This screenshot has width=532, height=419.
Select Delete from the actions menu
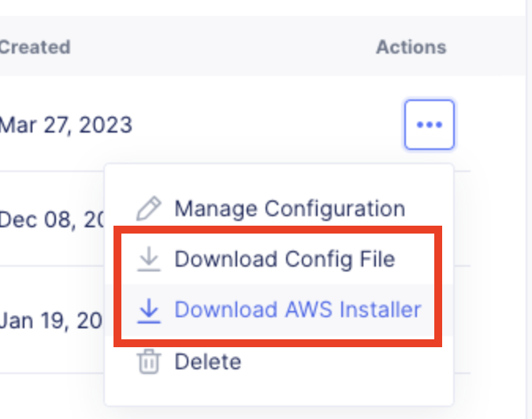click(x=207, y=361)
